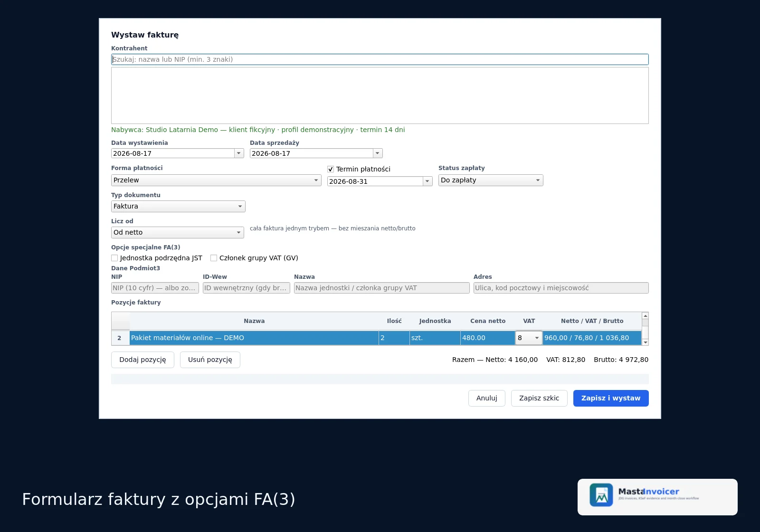Click the 960,00 / 76,80 / 1 036,80 cell
Viewport: 760px width, 532px height.
(x=592, y=338)
